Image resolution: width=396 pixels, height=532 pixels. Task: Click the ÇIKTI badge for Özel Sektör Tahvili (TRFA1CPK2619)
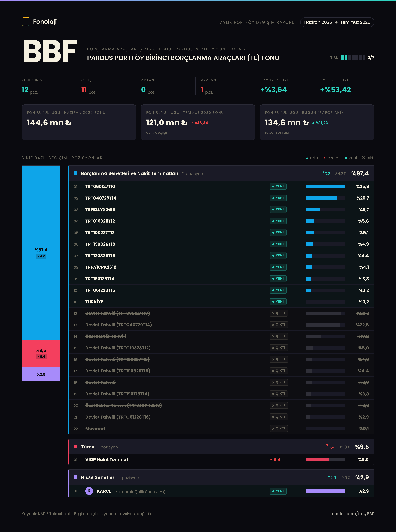tap(279, 405)
